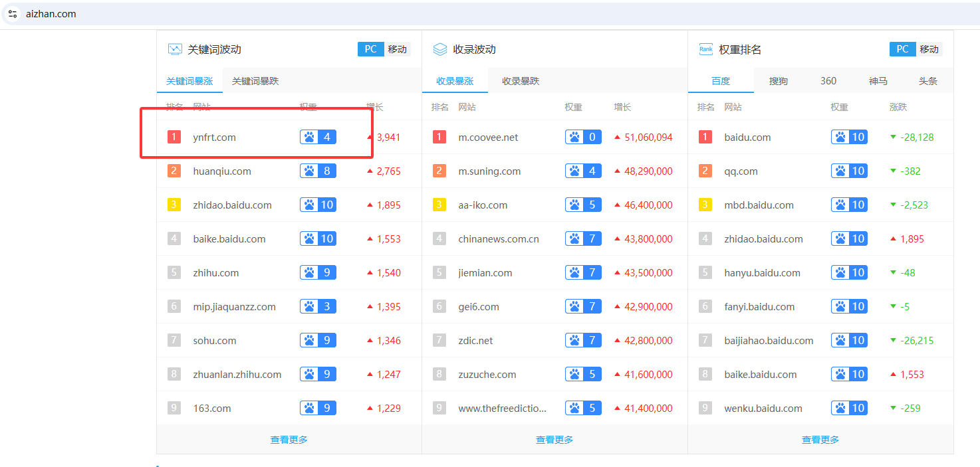The width and height of the screenshot is (980, 467).
Task: Click the weight 7 badge for chinanews.com.cn
Action: tap(583, 238)
